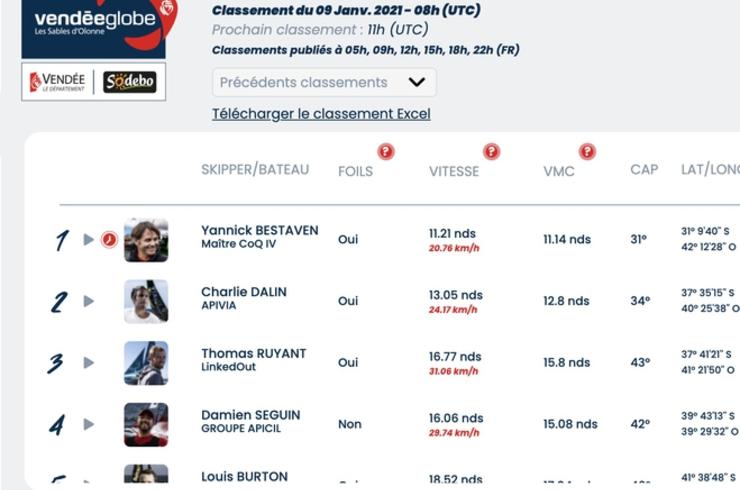Click the CAP column header
The width and height of the screenshot is (740, 490).
(644, 169)
